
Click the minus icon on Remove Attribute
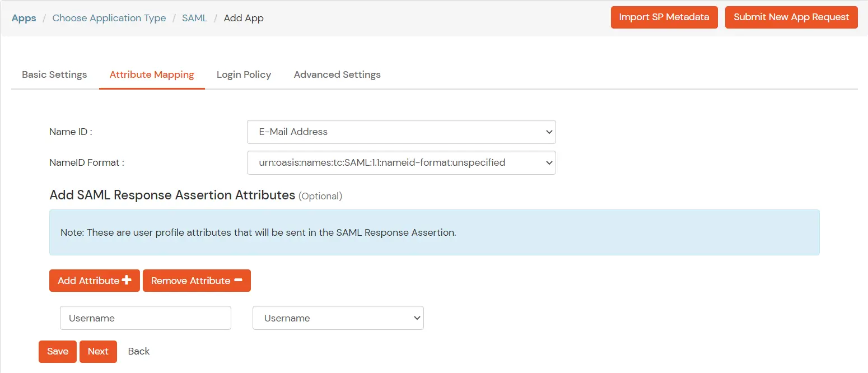click(x=240, y=280)
